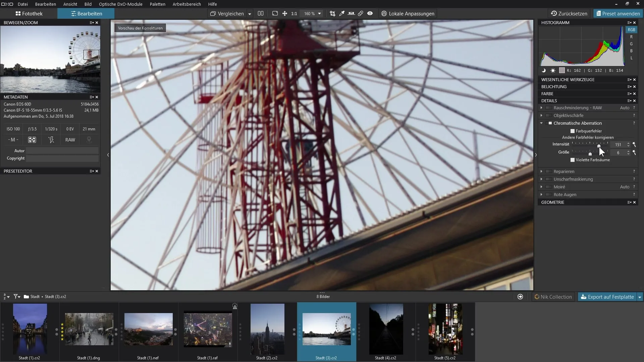Select the G histogram channel
The image size is (644, 362).
click(x=631, y=44)
